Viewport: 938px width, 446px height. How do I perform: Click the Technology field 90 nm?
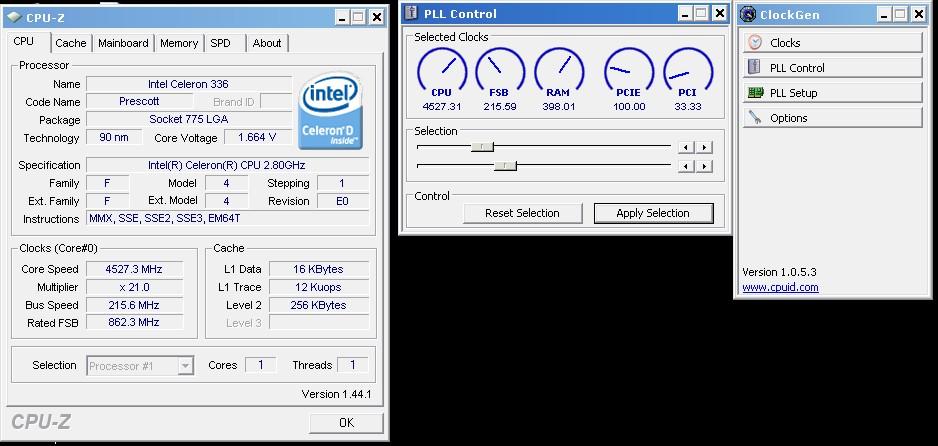pos(114,138)
